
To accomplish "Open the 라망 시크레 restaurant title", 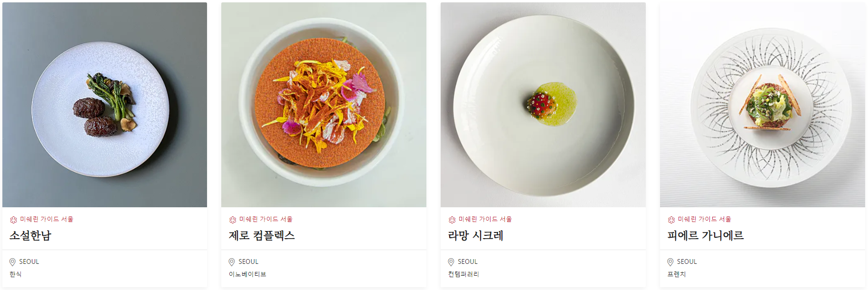I will click(476, 235).
